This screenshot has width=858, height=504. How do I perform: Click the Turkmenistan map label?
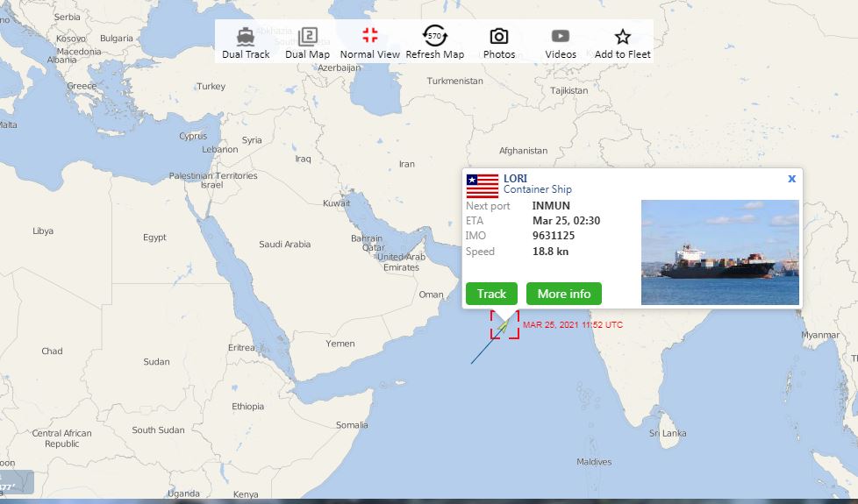click(x=454, y=81)
